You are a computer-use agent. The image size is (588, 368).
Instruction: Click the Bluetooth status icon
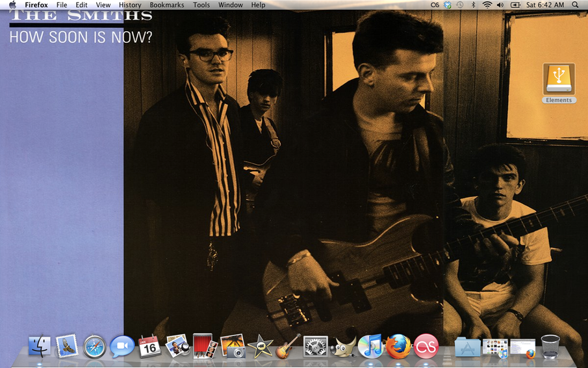tap(473, 5)
